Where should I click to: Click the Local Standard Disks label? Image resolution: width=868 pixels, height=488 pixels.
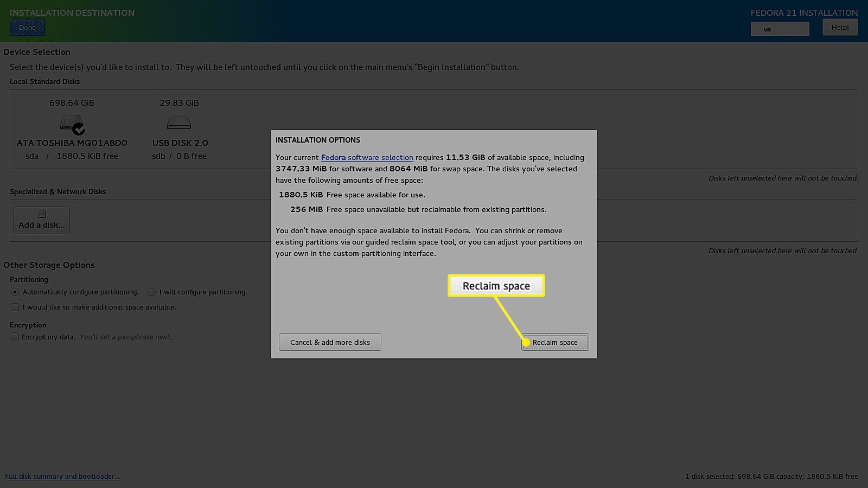click(x=45, y=81)
